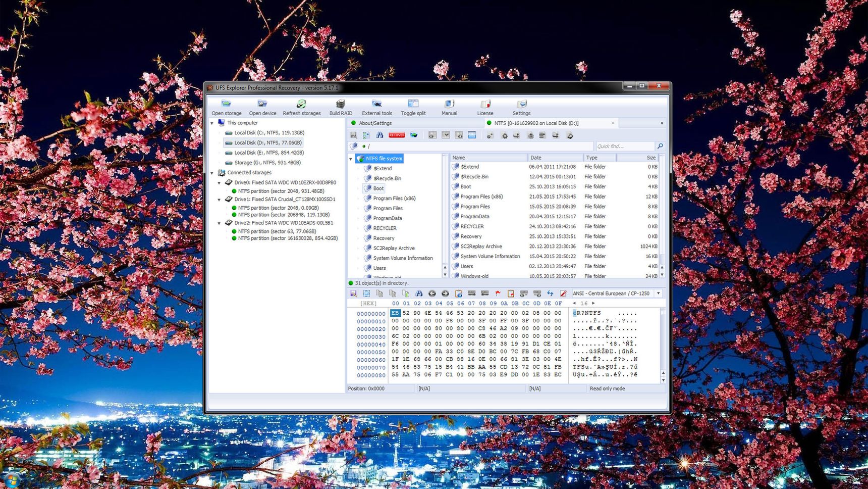Screen dimensions: 868x489
Task: Select Storage (G:, NTFS, 931.48GB)
Action: pyautogui.click(x=263, y=163)
